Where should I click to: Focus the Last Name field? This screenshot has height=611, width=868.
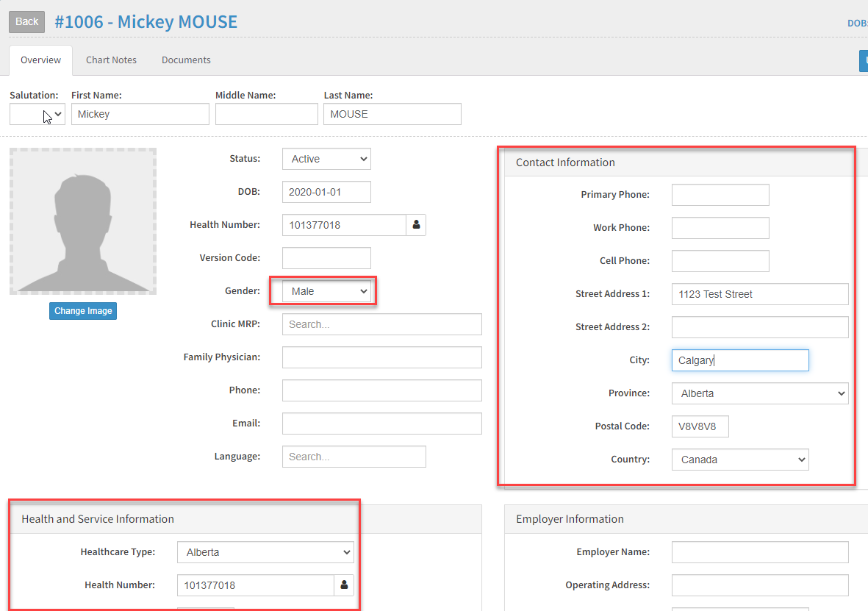392,114
